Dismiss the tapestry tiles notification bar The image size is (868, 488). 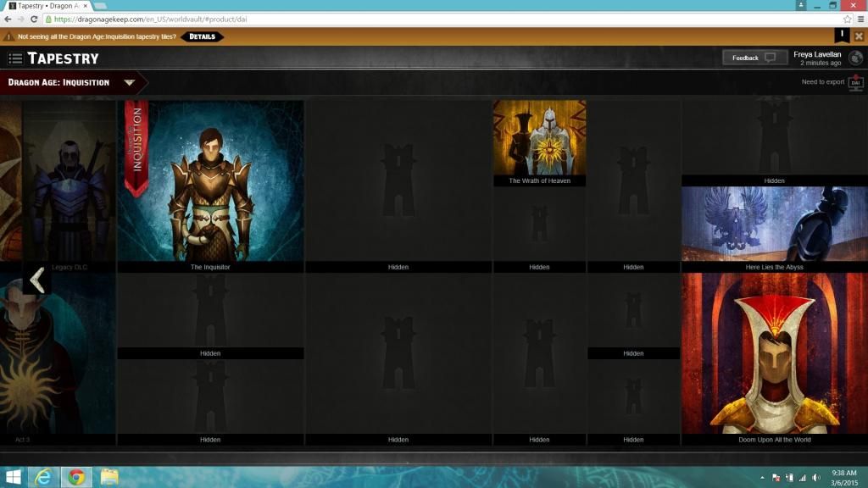click(859, 36)
